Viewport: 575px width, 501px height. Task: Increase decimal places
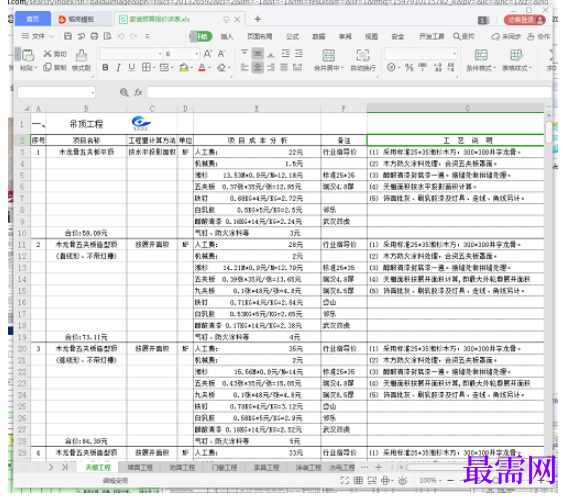tap(437, 67)
